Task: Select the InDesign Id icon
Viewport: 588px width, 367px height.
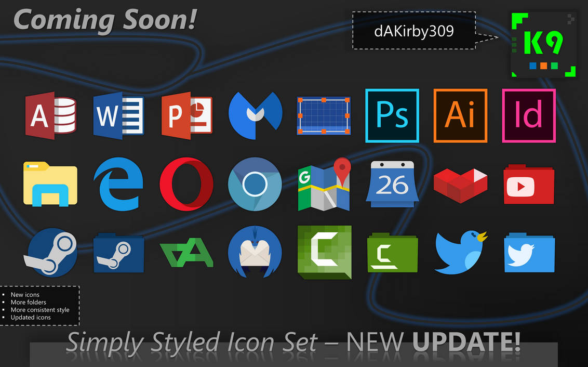Action: [529, 115]
